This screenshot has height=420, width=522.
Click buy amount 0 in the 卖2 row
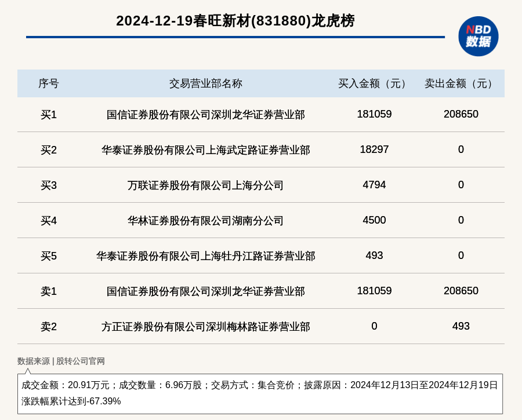click(374, 326)
